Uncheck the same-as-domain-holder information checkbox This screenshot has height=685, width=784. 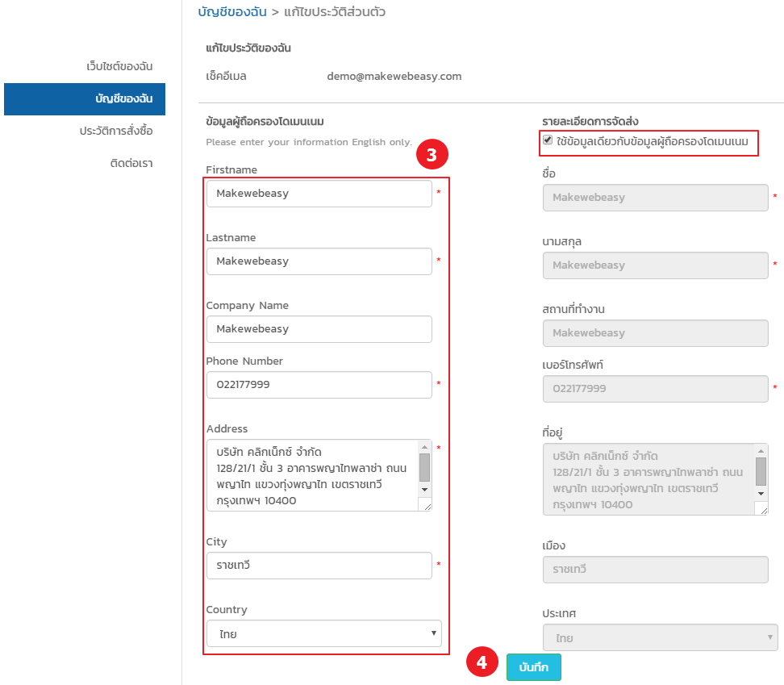coord(548,140)
